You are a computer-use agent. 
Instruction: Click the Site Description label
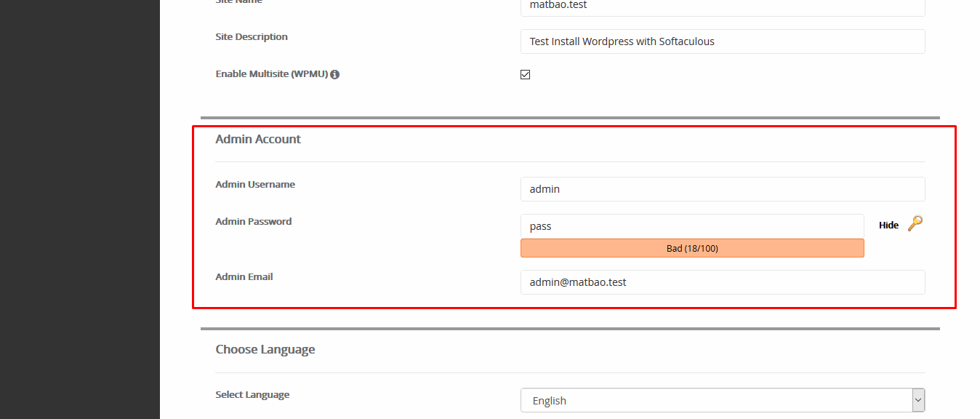coord(252,36)
